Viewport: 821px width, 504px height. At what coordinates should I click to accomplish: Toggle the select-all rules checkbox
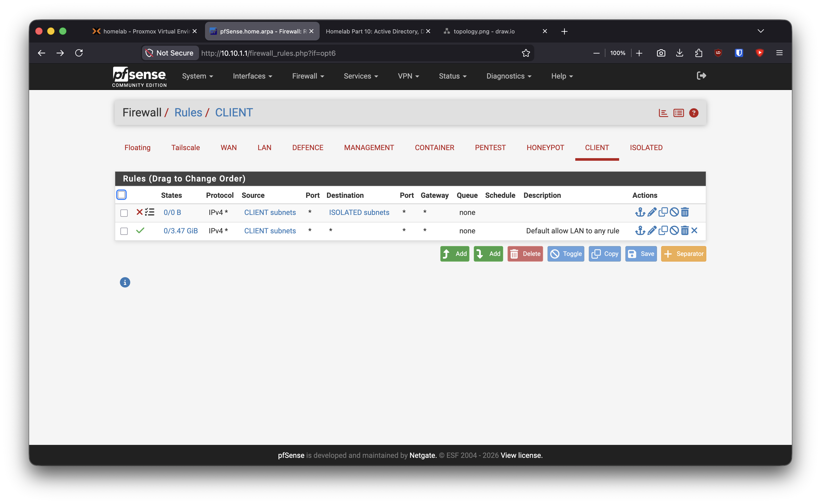tap(121, 195)
